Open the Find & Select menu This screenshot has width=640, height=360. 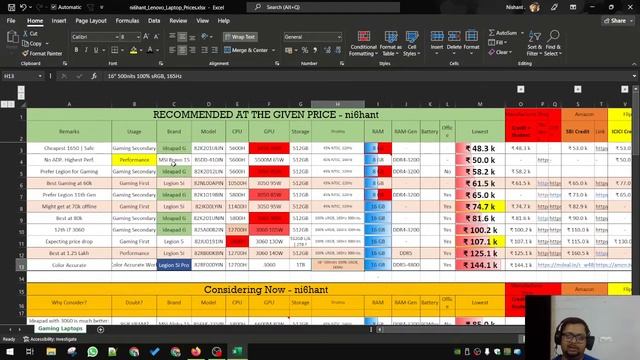[x=553, y=43]
